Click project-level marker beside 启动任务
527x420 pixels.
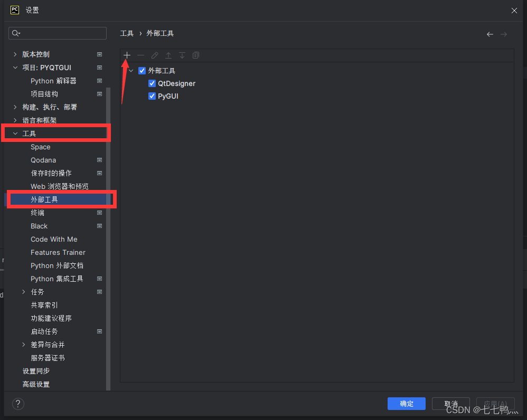(99, 331)
